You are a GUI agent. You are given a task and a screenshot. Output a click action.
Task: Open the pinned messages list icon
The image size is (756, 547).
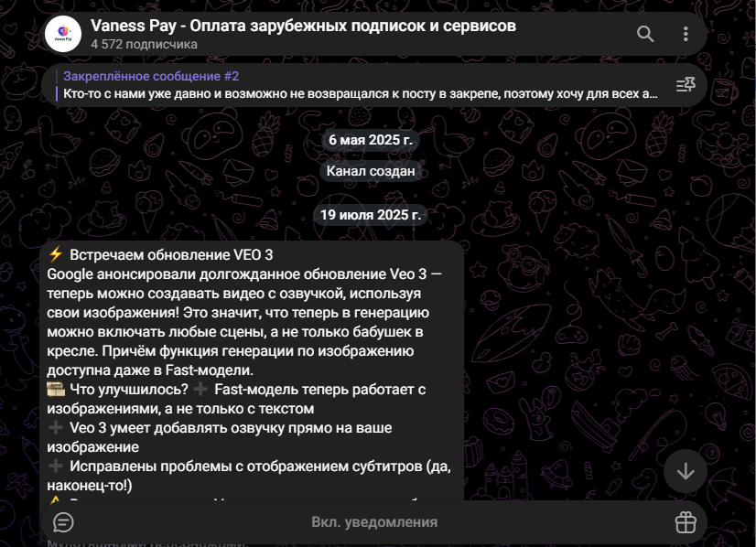pos(686,85)
